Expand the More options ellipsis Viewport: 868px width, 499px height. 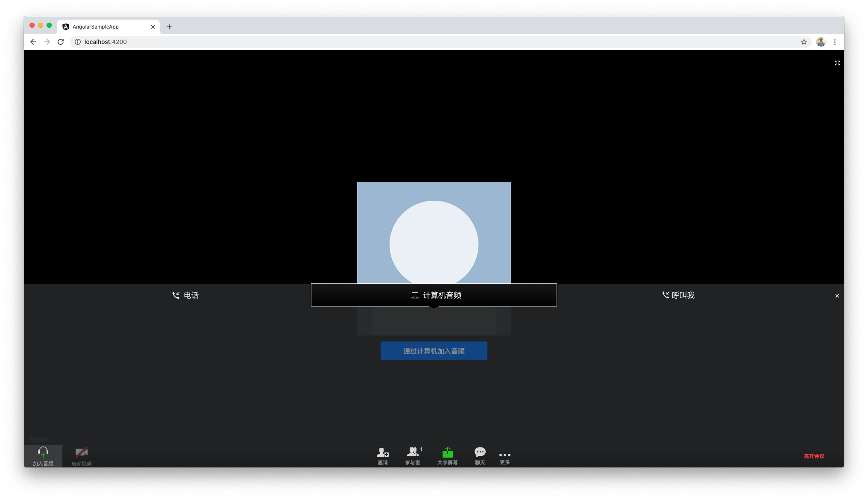tap(504, 455)
